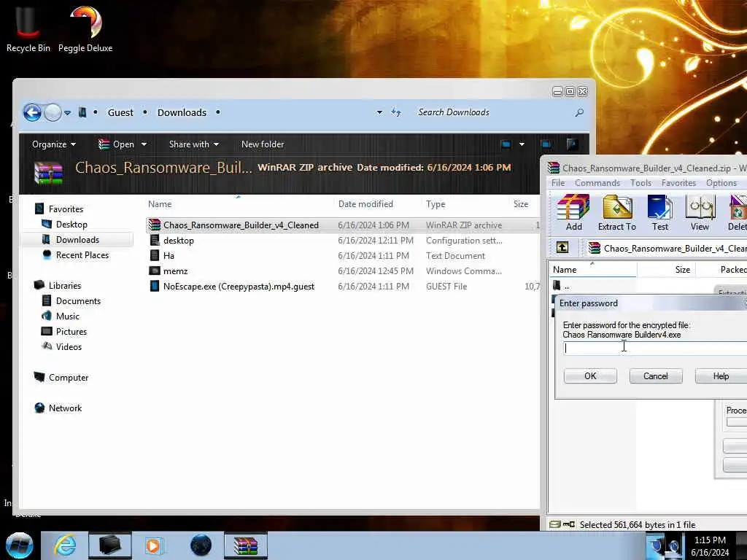The image size is (747, 560).
Task: Open WinRAR Commands menu
Action: tap(597, 183)
